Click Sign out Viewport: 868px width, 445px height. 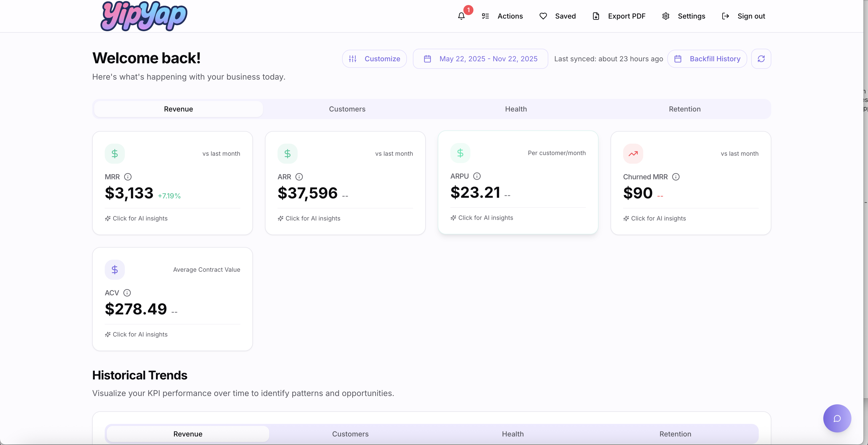[x=743, y=16]
